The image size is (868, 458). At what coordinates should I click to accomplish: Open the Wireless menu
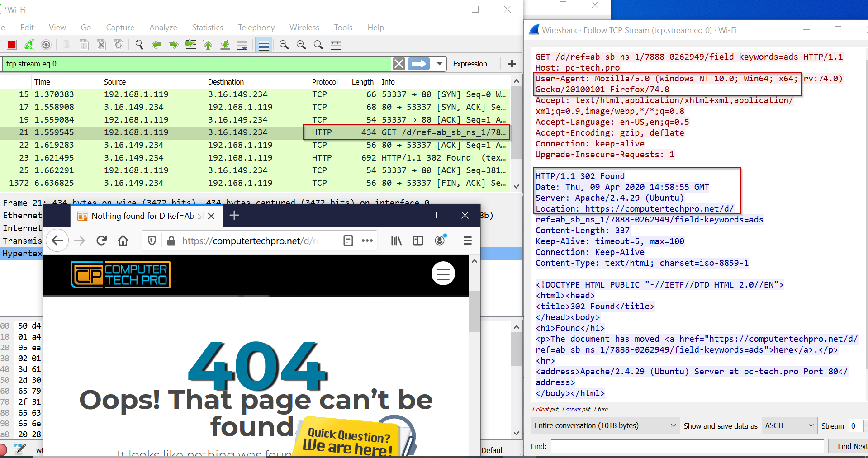[304, 28]
